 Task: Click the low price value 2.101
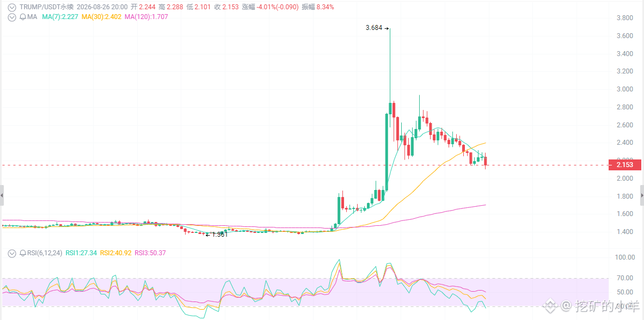tap(202, 7)
